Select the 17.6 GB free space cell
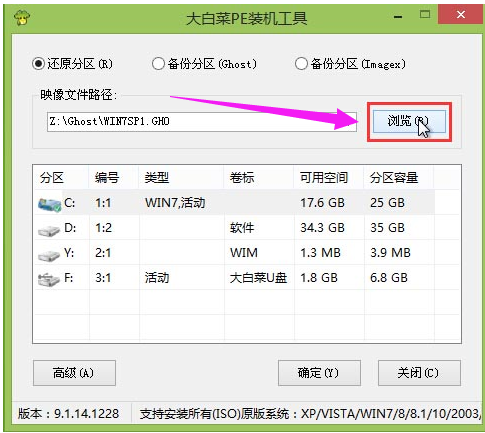The width and height of the screenshot is (485, 433). [x=322, y=203]
